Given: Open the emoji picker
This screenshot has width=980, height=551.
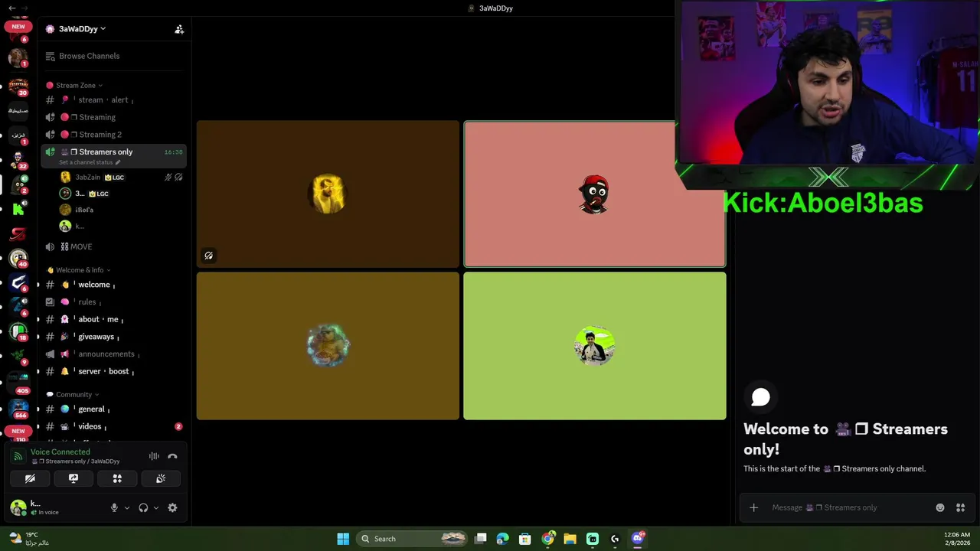Looking at the screenshot, I should (x=940, y=507).
